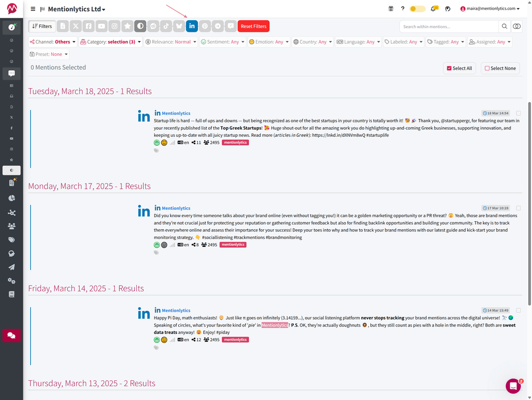Image resolution: width=532 pixels, height=400 pixels.
Task: Open the people group icon in sidebar
Action: coord(12,226)
